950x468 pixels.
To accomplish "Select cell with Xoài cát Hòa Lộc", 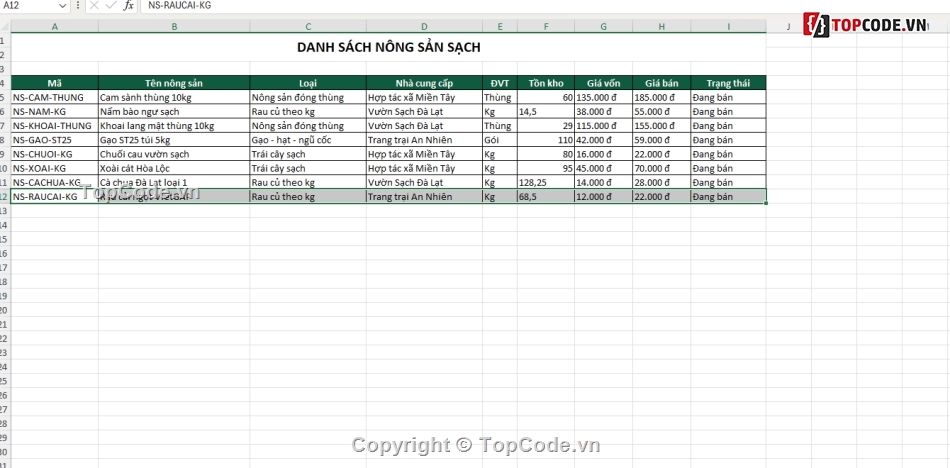I will [x=174, y=169].
